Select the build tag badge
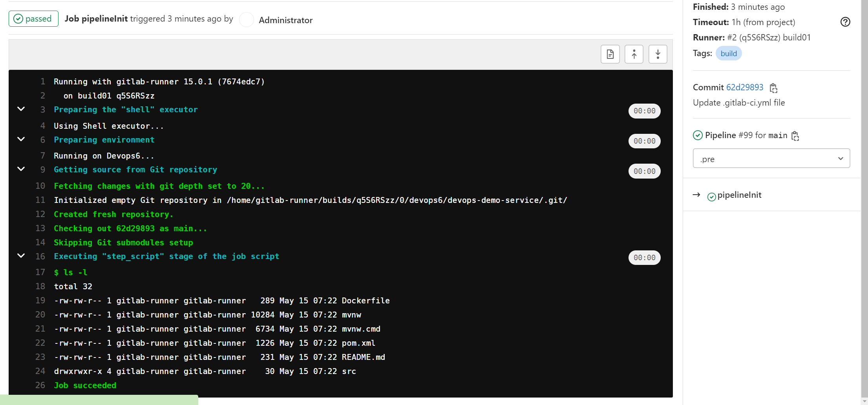The width and height of the screenshot is (868, 405). pos(729,53)
